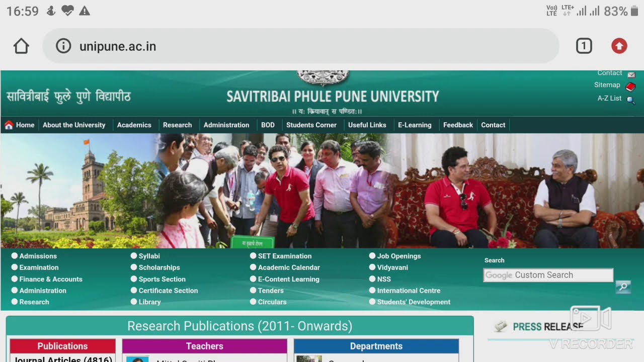Click the A-Z List text link
The width and height of the screenshot is (644, 362).
pyautogui.click(x=610, y=99)
